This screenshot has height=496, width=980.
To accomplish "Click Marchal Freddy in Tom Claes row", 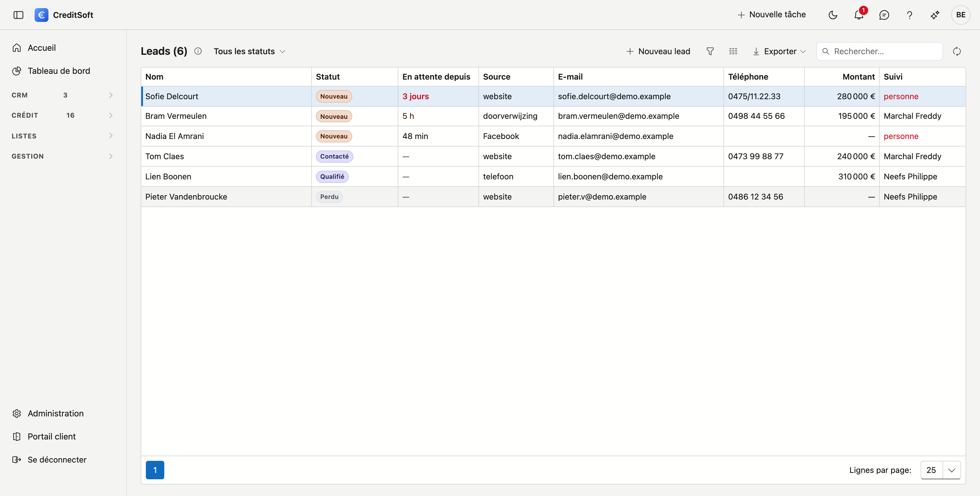I will coord(912,157).
